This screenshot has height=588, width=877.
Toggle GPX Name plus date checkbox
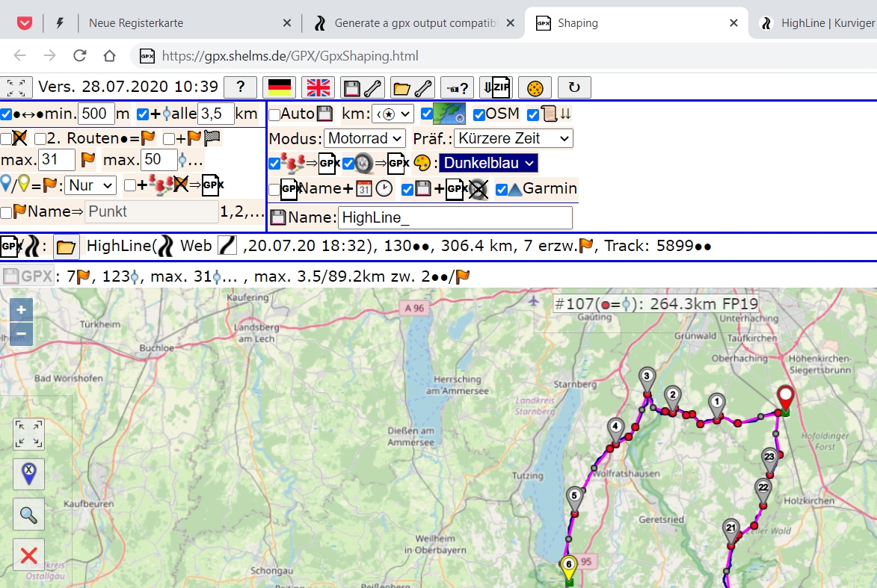274,190
